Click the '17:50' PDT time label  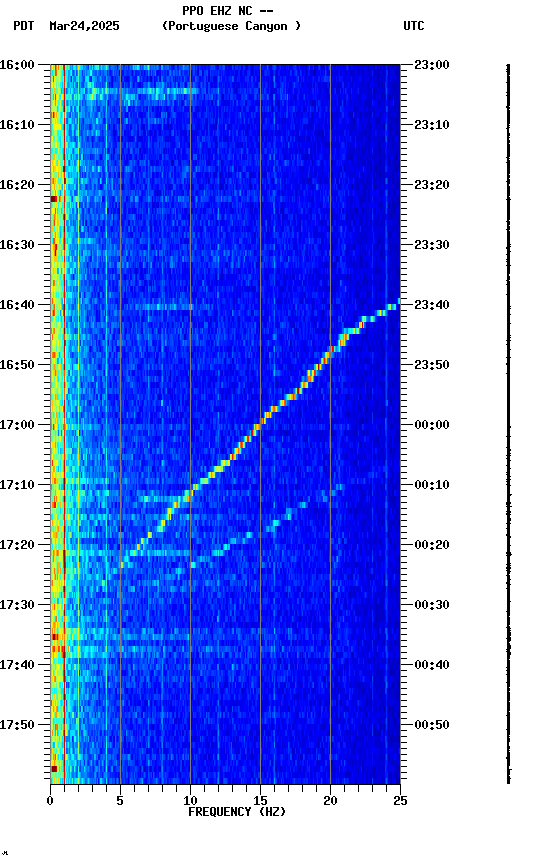[17, 725]
